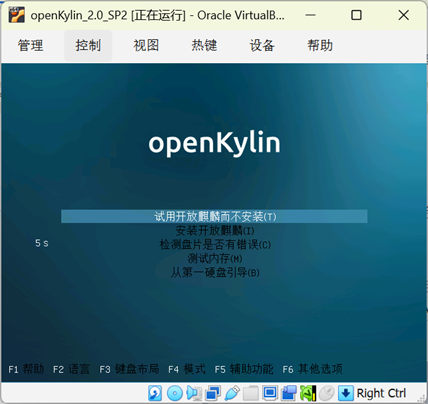
Task: Minimize the VirtualBox VM window
Action: (310, 15)
